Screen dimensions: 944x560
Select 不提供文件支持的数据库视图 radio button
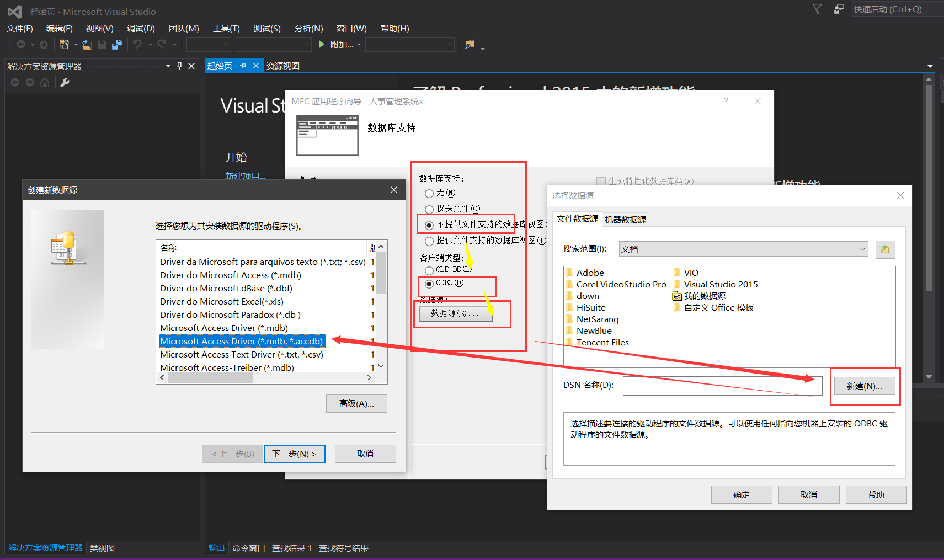[x=429, y=225]
